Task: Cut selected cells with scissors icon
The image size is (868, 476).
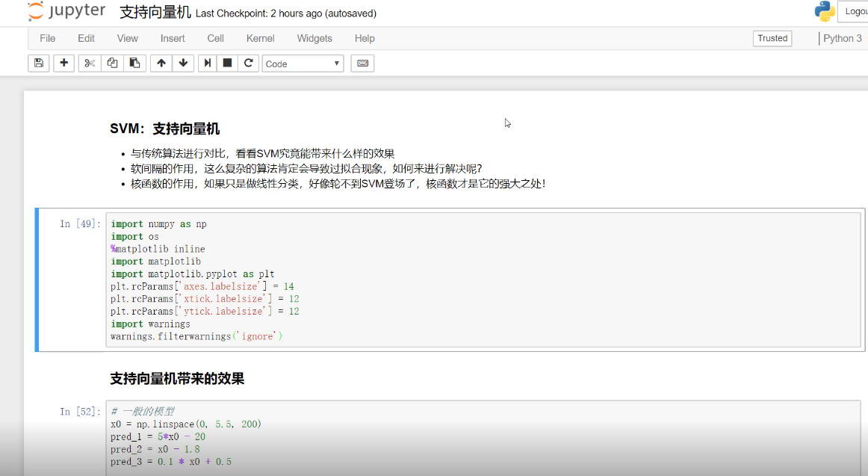Action: [x=90, y=64]
